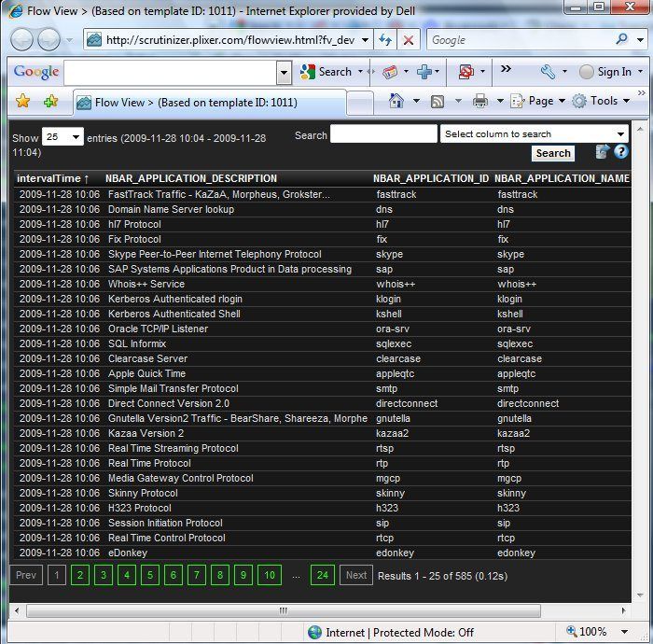Viewport: 653px width, 644px height.
Task: Open the address bar history dropdown
Action: pyautogui.click(x=366, y=40)
